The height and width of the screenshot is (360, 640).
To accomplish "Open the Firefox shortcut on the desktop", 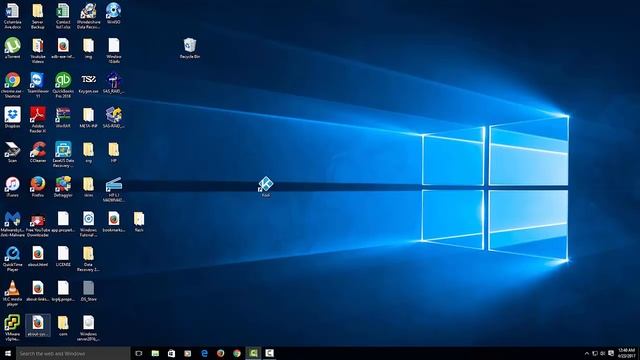I will [38, 187].
